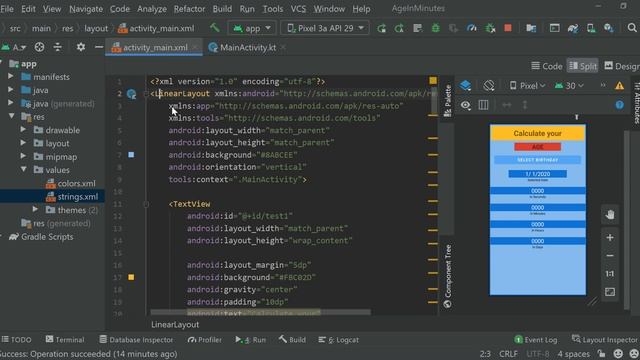Viewport: 640px width, 360px height.
Task: Click the layout preview phone thumbnail
Action: (x=538, y=210)
